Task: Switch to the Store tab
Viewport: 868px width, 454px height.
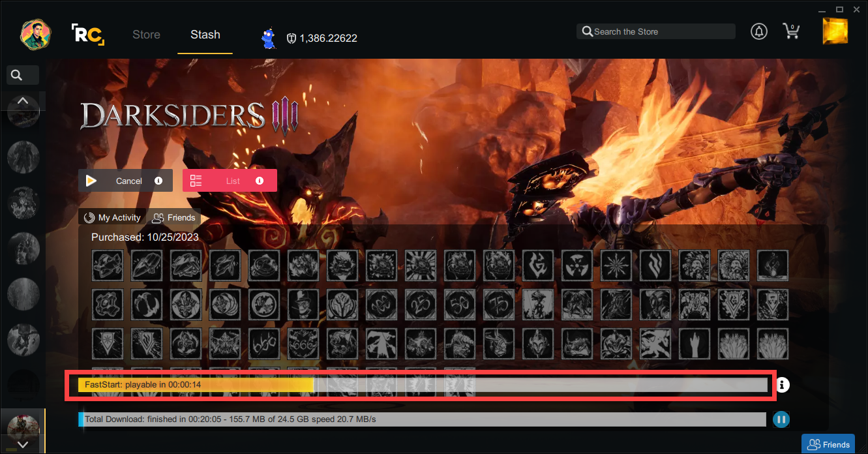Action: (146, 35)
